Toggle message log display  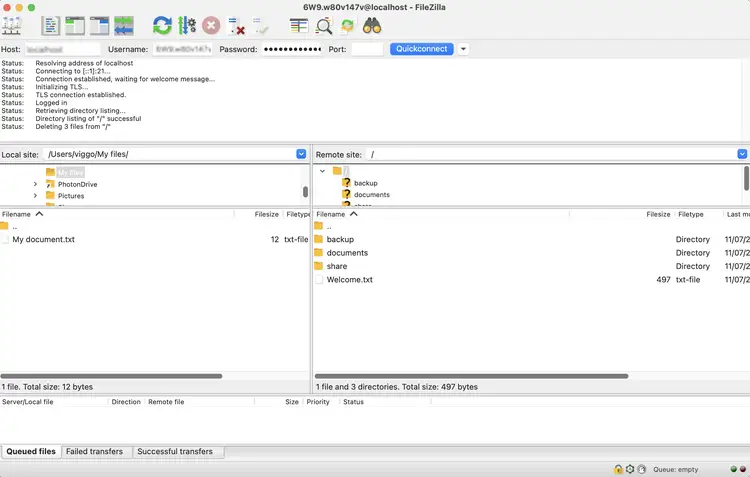[x=50, y=26]
